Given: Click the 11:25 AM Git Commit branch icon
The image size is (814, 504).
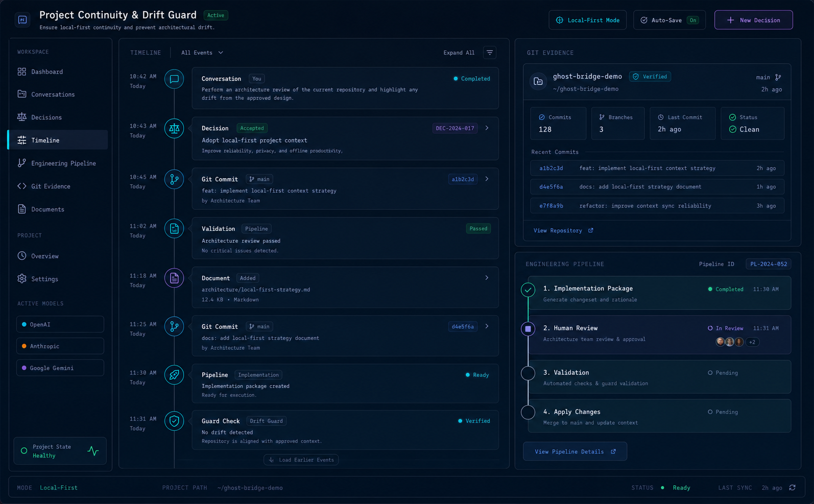Looking at the screenshot, I should click(174, 327).
